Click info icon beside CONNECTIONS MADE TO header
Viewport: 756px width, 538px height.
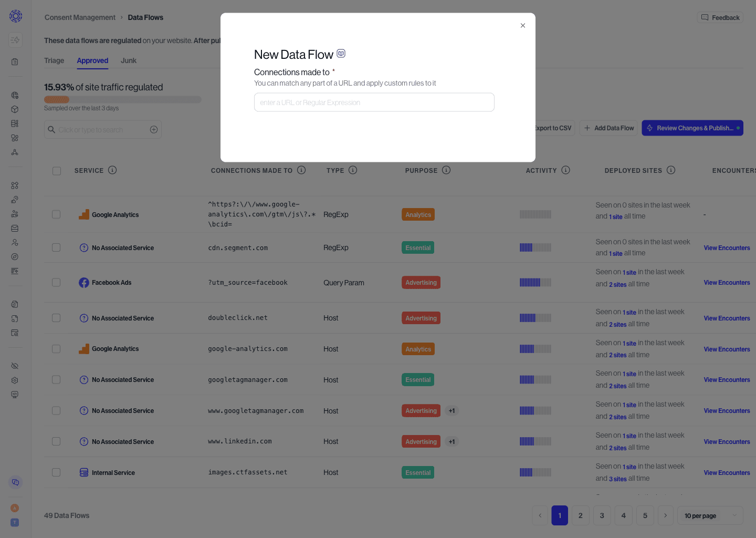(301, 170)
